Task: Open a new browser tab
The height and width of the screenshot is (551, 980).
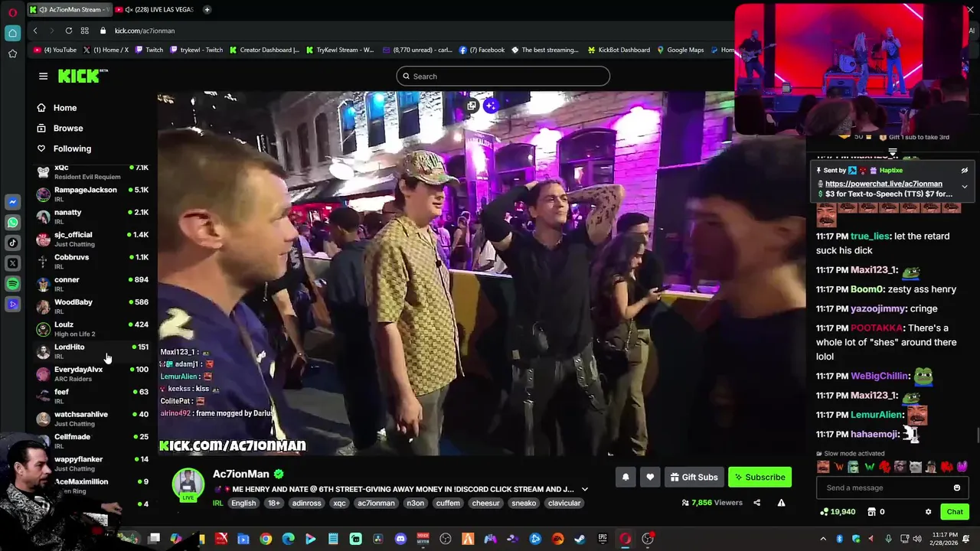Action: 207,10
